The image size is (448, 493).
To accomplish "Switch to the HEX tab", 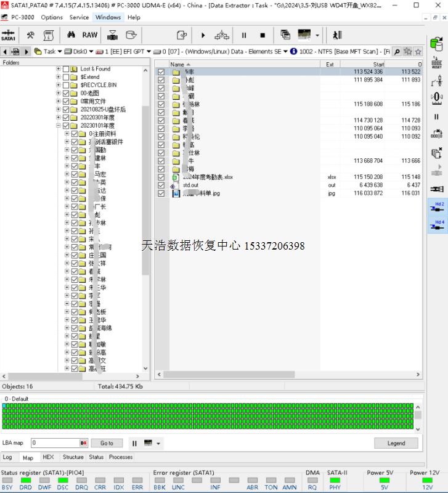I will [x=47, y=457].
